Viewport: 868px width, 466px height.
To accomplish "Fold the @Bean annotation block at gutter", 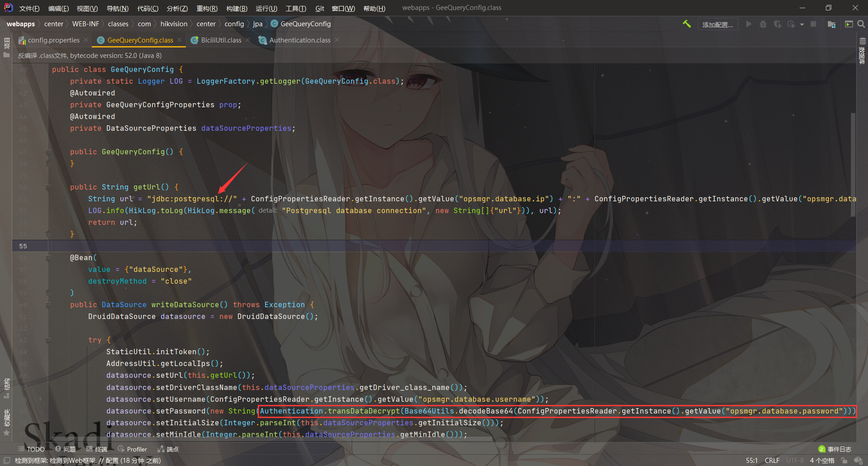I will [48, 257].
